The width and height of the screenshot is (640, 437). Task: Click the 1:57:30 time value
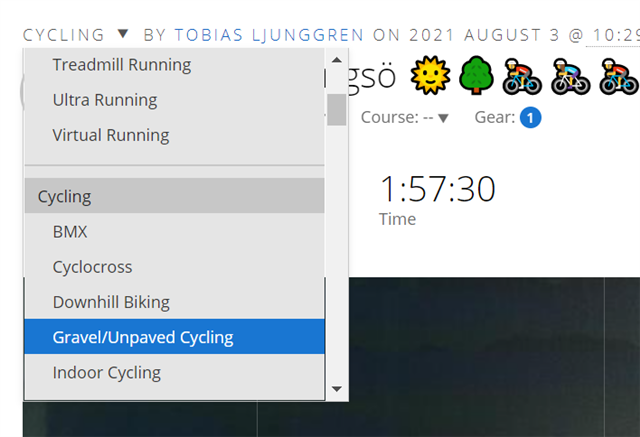click(437, 189)
